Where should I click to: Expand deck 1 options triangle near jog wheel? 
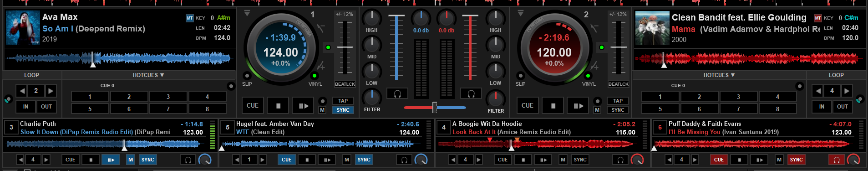tap(247, 14)
